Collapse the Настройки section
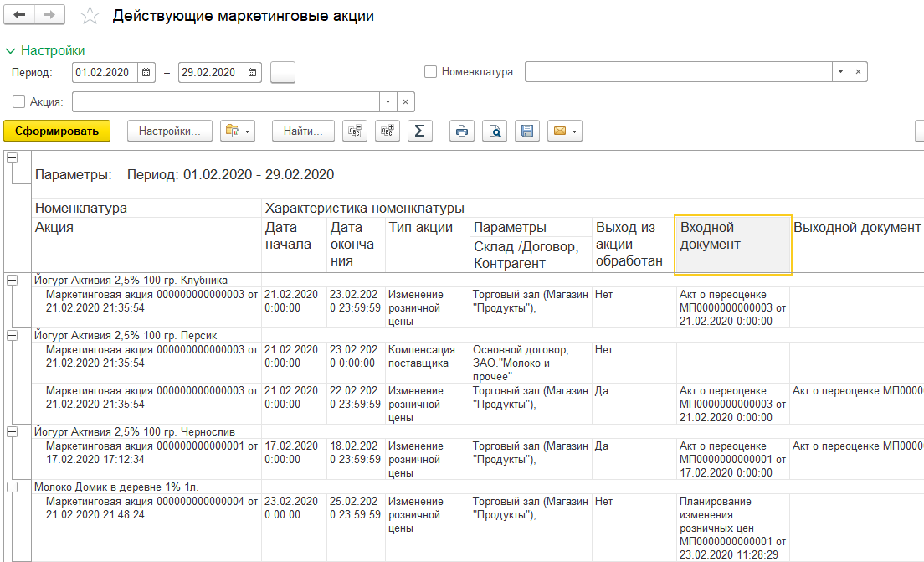The height and width of the screenshot is (562, 924). pos(11,51)
